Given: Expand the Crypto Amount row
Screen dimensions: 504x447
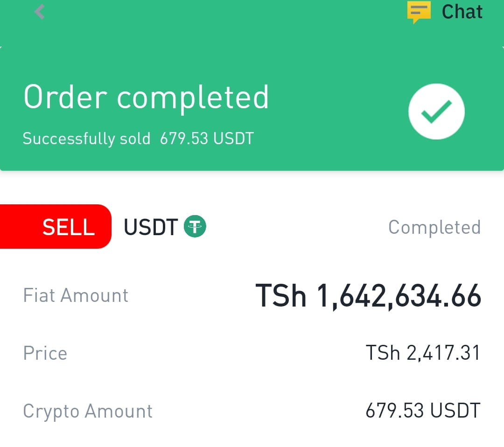Looking at the screenshot, I should pos(252,411).
